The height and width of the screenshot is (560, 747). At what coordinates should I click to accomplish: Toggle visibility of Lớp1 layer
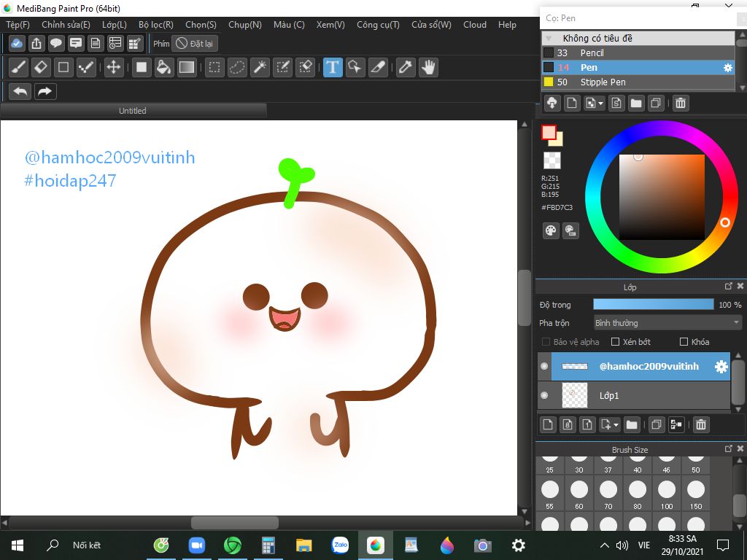click(544, 395)
